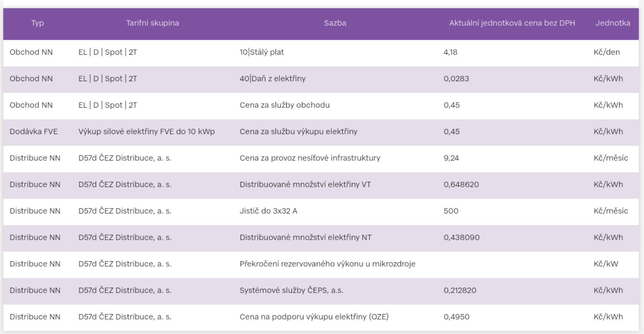Select the 10|Stálý plat row

point(261,52)
